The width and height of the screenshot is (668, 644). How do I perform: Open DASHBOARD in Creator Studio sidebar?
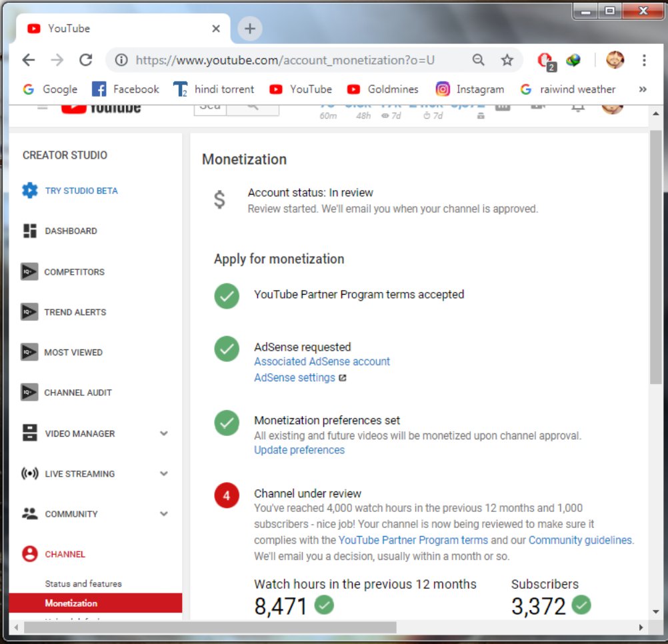point(71,231)
